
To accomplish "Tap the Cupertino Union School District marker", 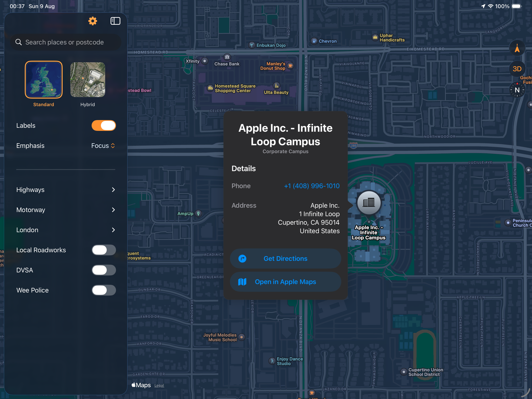I will click(x=404, y=372).
